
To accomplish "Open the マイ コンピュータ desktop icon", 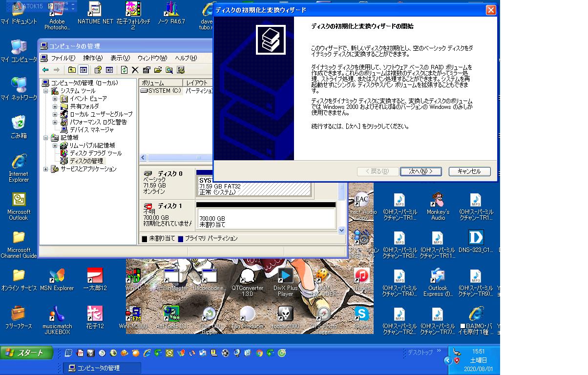I will click(19, 51).
